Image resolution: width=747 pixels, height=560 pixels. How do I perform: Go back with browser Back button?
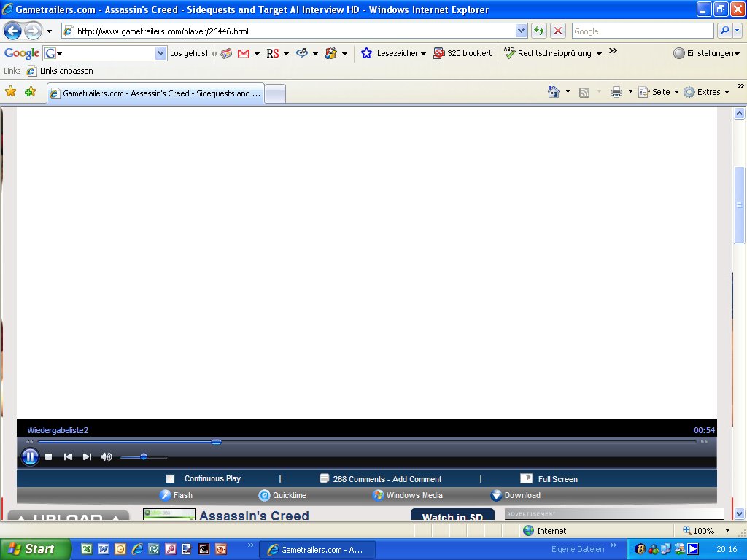13,31
